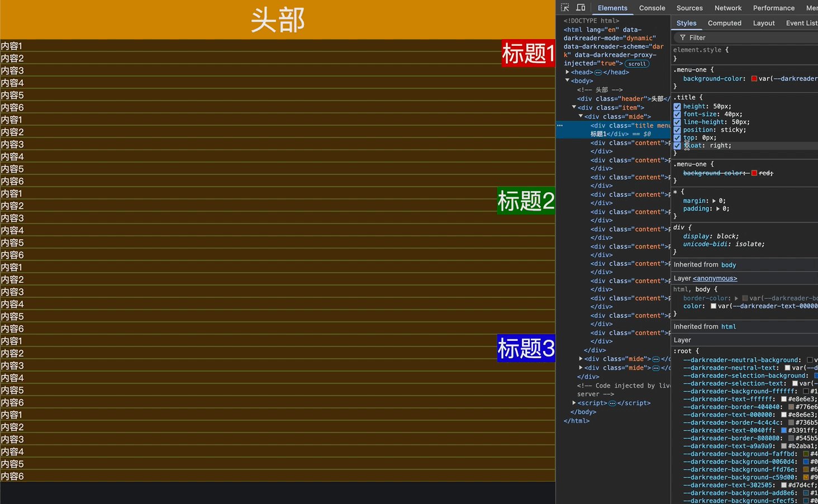Open the ellipsis menu beside selected title node
Screen dimensions: 818x504
[x=560, y=126]
